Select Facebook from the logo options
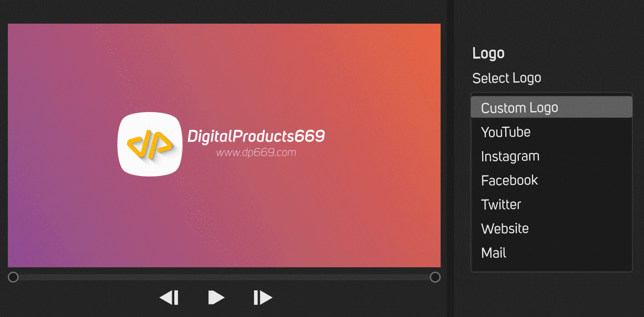The width and height of the screenshot is (644, 317). pyautogui.click(x=509, y=180)
